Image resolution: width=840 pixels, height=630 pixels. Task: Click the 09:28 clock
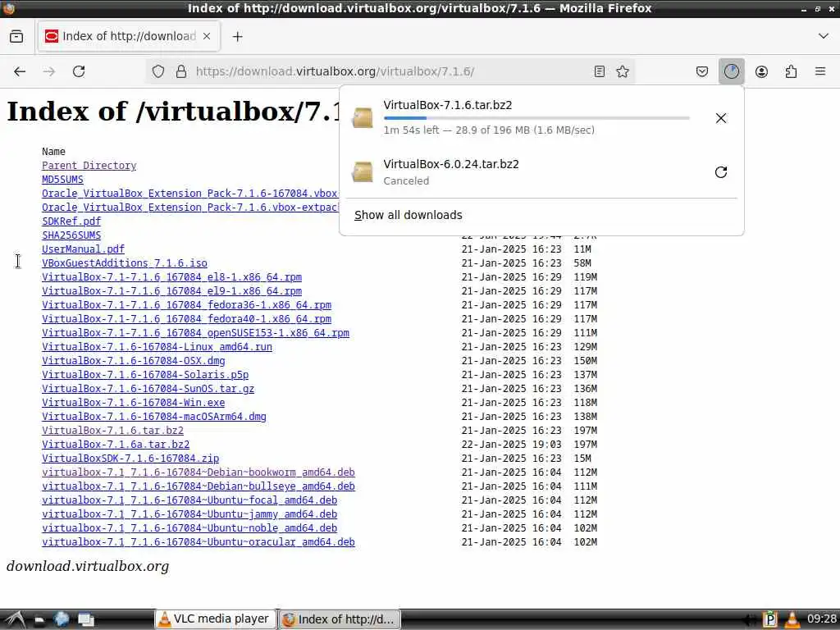821,619
